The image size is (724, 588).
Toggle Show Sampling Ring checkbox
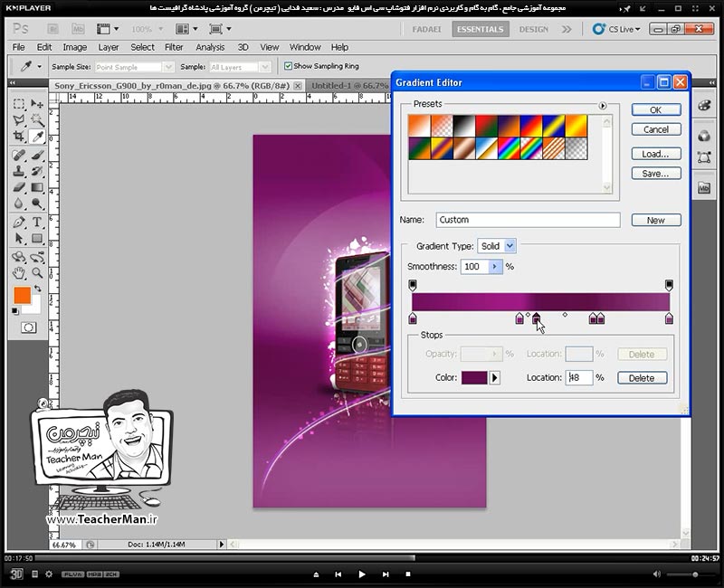[288, 66]
